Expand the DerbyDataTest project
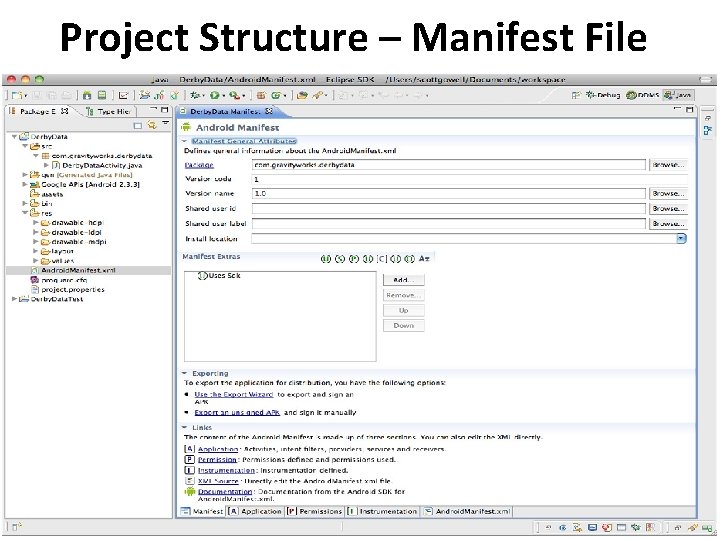Viewport: 720px width, 540px height. point(14,299)
